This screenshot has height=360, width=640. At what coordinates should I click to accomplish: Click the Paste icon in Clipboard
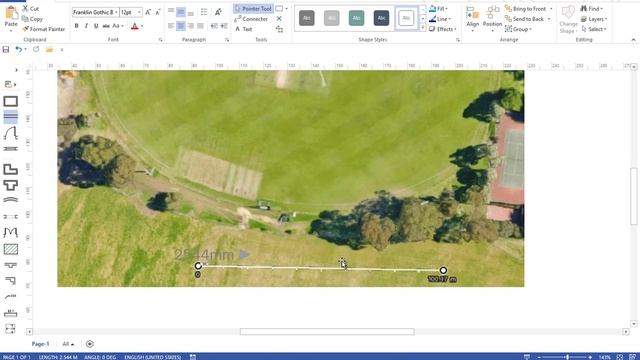click(11, 16)
